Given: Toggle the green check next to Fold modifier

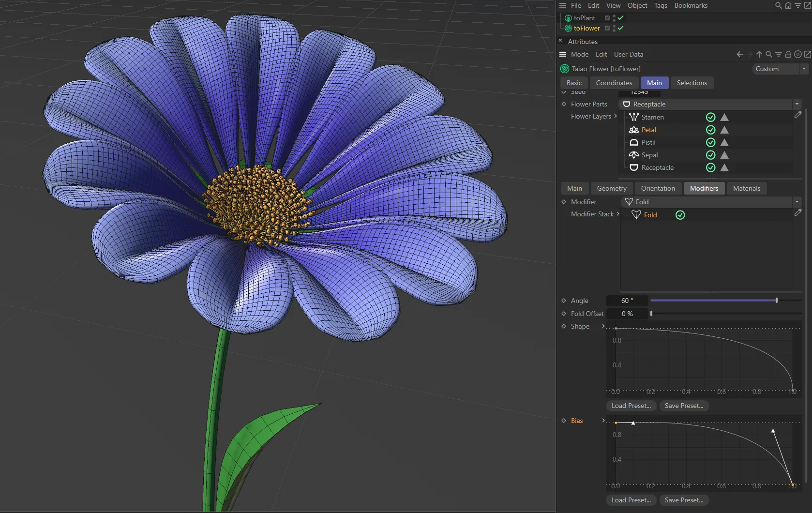Looking at the screenshot, I should 680,214.
